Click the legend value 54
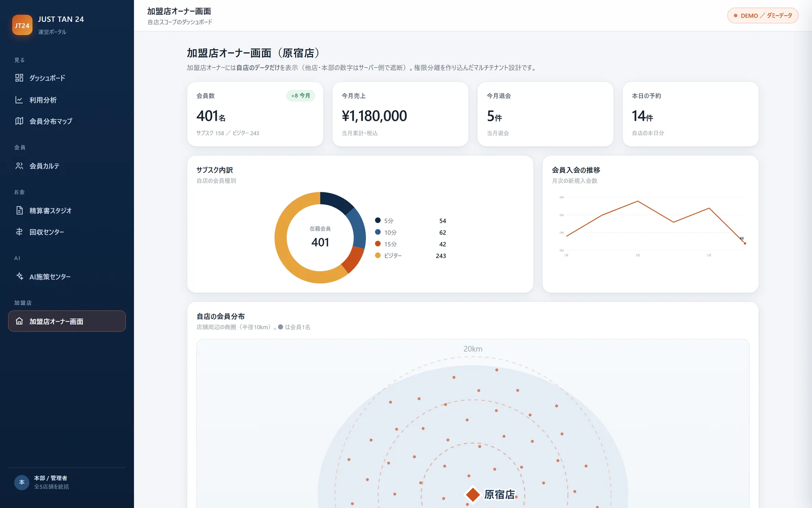 tap(443, 221)
